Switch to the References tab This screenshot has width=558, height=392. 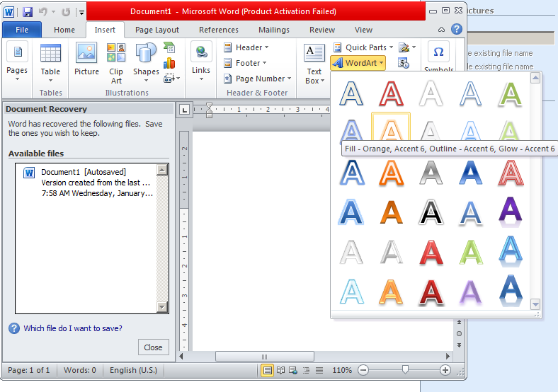coord(219,30)
